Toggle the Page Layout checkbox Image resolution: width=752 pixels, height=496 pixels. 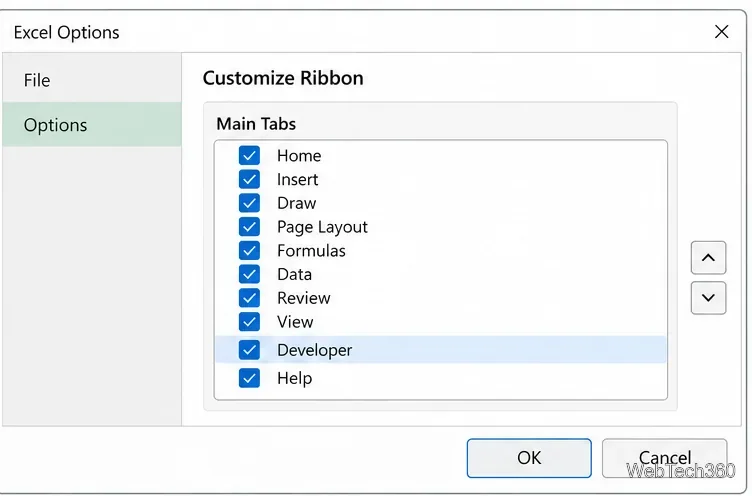249,226
